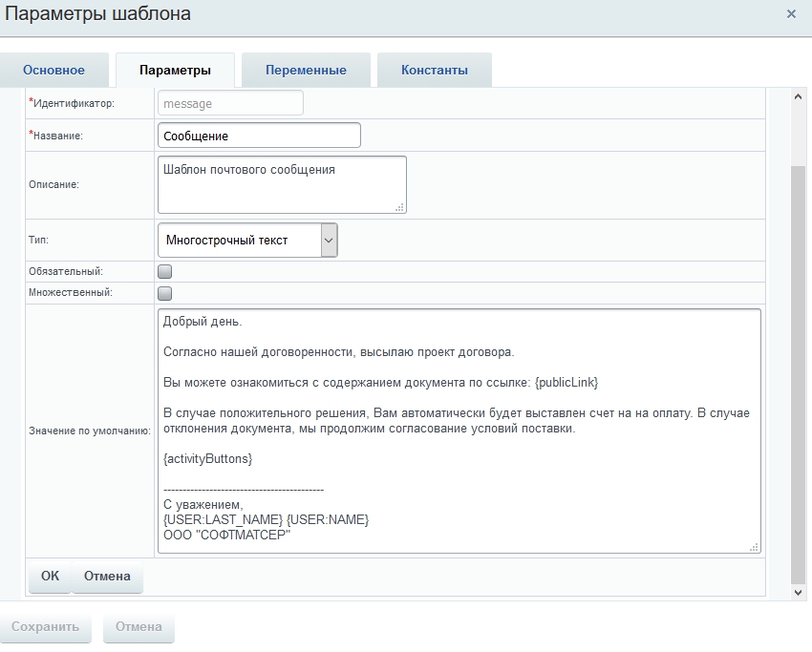The height and width of the screenshot is (652, 812).
Task: Toggle the Множественный checkbox
Action: tap(165, 293)
